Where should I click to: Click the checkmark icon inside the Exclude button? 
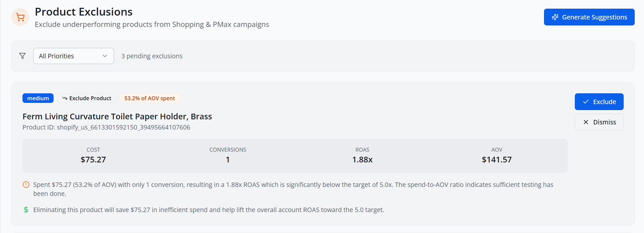click(586, 102)
